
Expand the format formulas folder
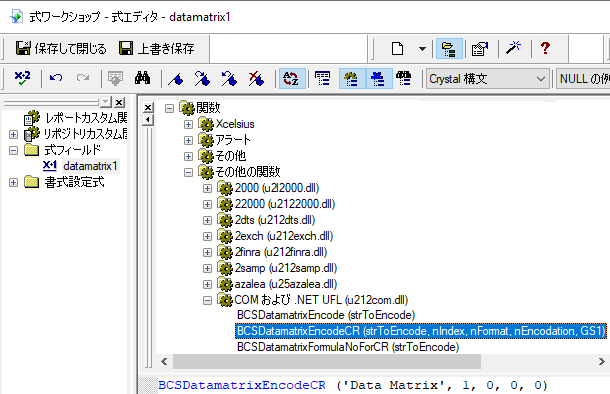(13, 182)
